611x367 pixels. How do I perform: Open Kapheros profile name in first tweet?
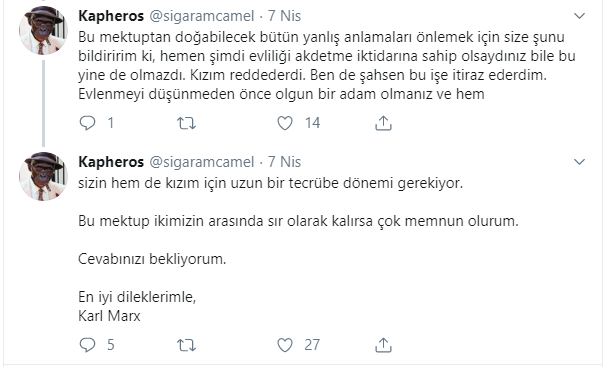111,16
